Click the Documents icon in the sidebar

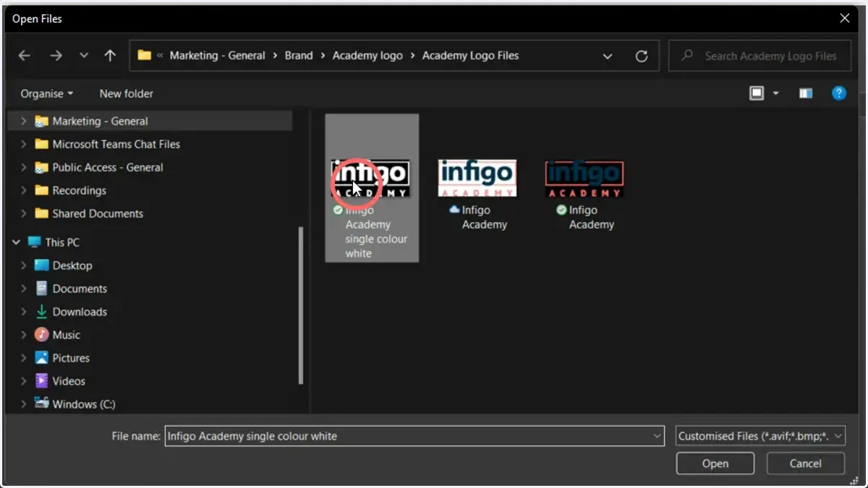[x=42, y=288]
